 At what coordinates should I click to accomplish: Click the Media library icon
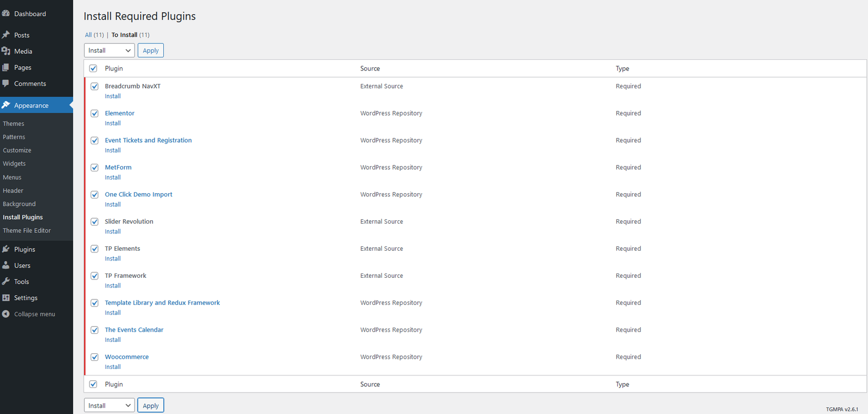point(6,51)
